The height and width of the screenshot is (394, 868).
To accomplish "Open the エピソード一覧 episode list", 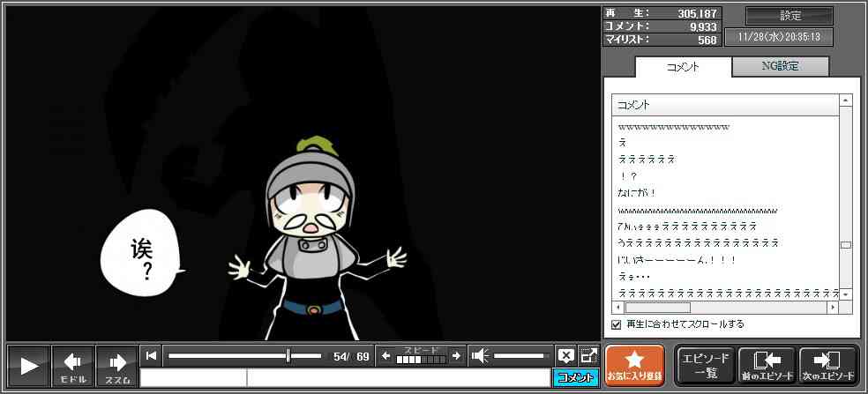I will (704, 365).
